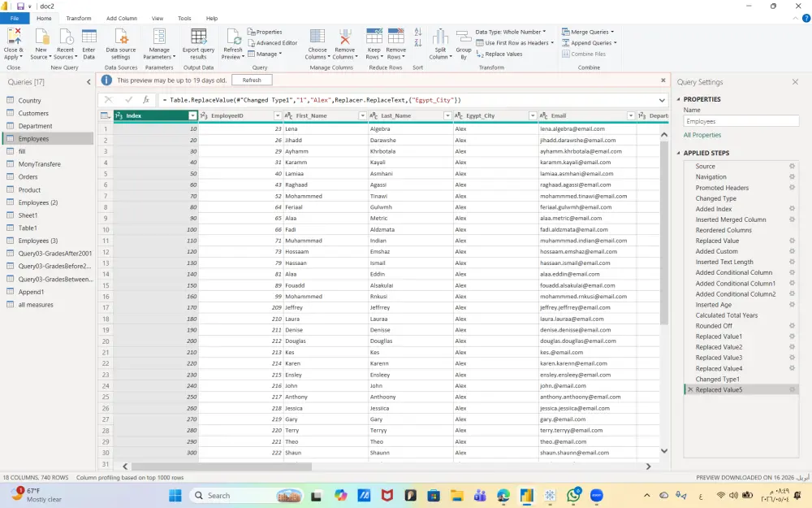Collapse the PROPERTIES section
Screen dimensions: 812x508
click(679, 99)
